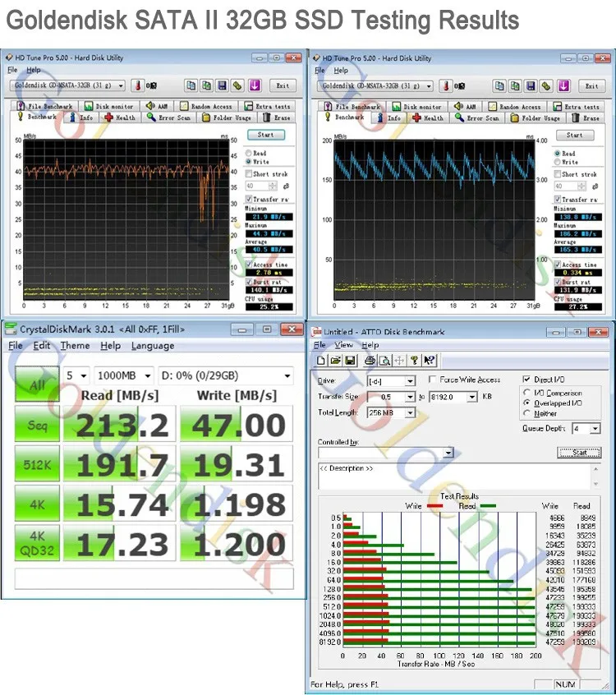Toggle Burst rate checkbox in HD Tune read-test window
The image size is (616, 695).
[x=558, y=282]
